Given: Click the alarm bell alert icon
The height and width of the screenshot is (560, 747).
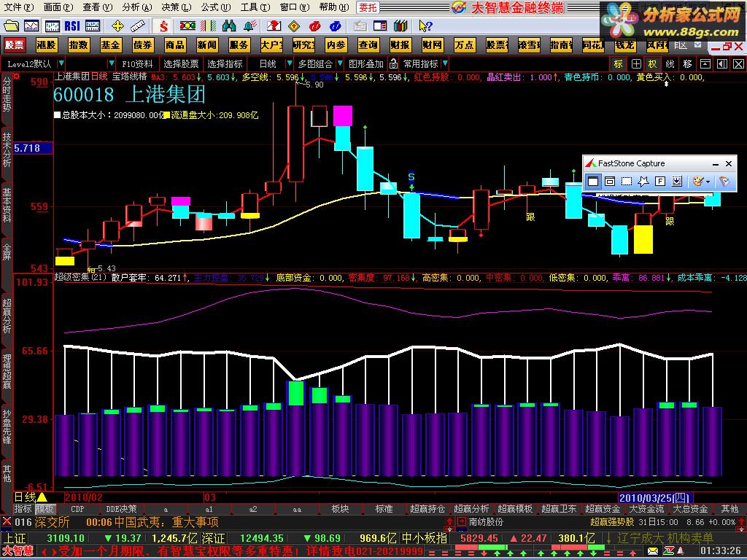Looking at the screenshot, I should (x=249, y=26).
